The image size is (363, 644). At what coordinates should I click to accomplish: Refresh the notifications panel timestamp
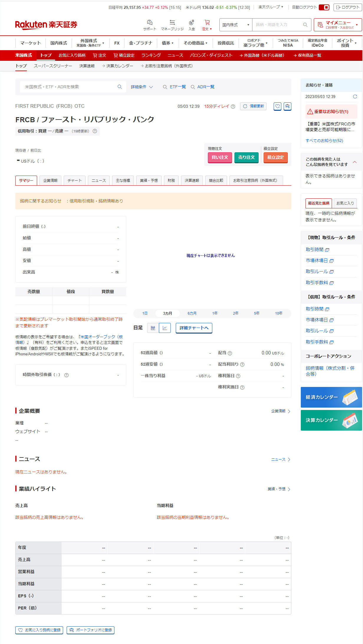coord(355,97)
